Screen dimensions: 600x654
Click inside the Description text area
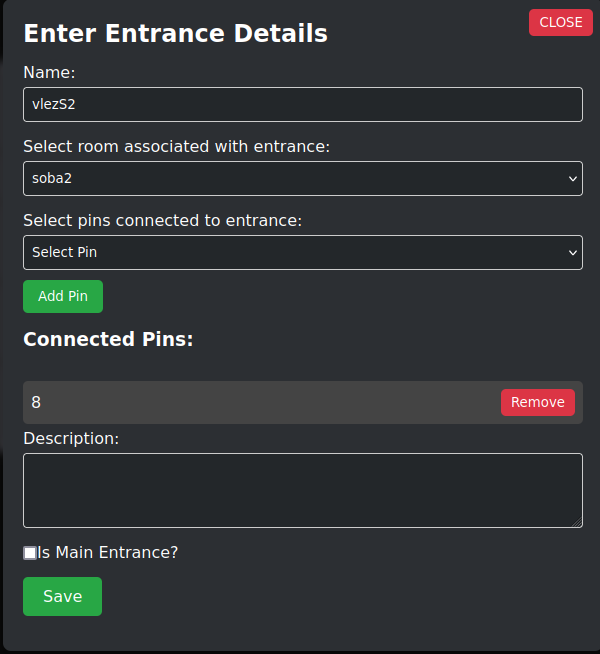[x=302, y=490]
